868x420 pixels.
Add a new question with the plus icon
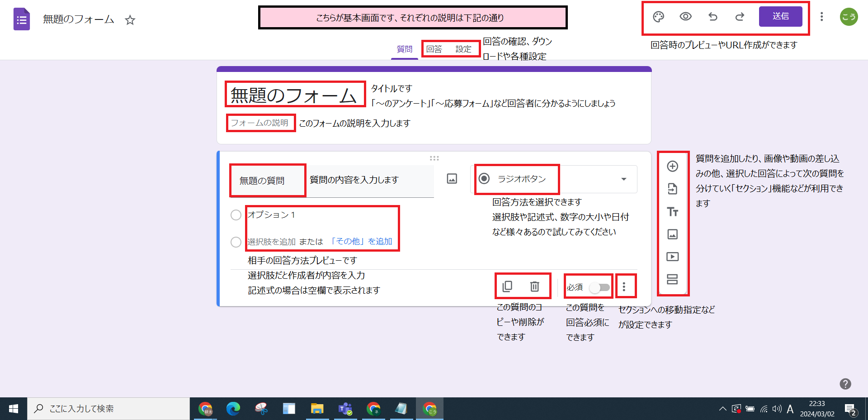[x=673, y=166]
